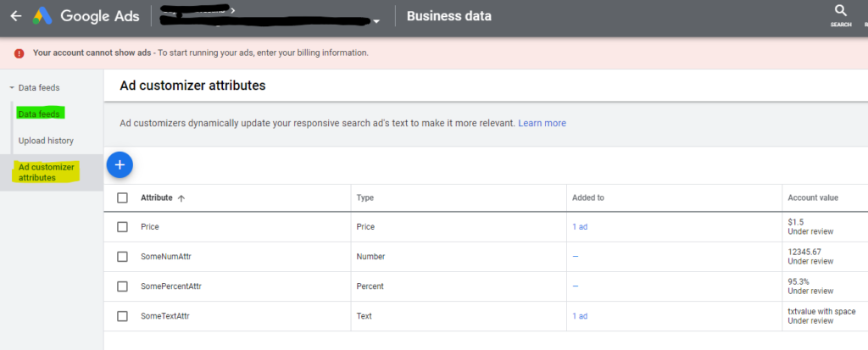The width and height of the screenshot is (868, 350).
Task: Select the SomeNumAttr row checkbox
Action: pyautogui.click(x=122, y=257)
